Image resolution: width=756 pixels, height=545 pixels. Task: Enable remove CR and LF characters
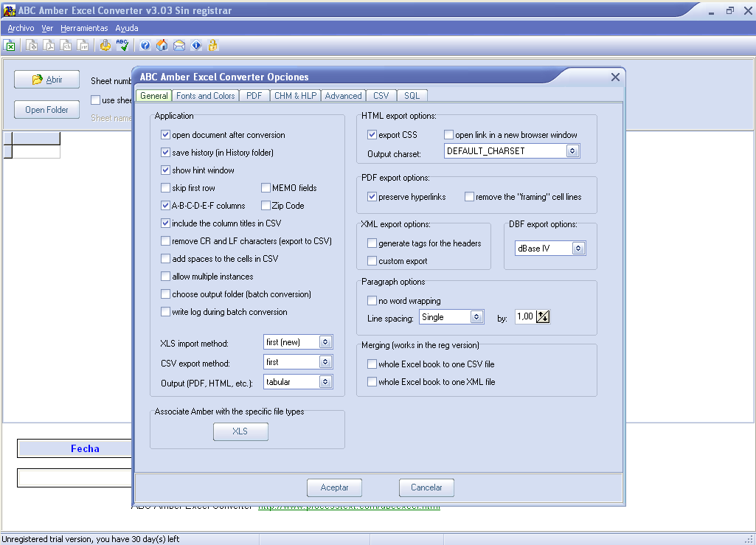pyautogui.click(x=165, y=240)
